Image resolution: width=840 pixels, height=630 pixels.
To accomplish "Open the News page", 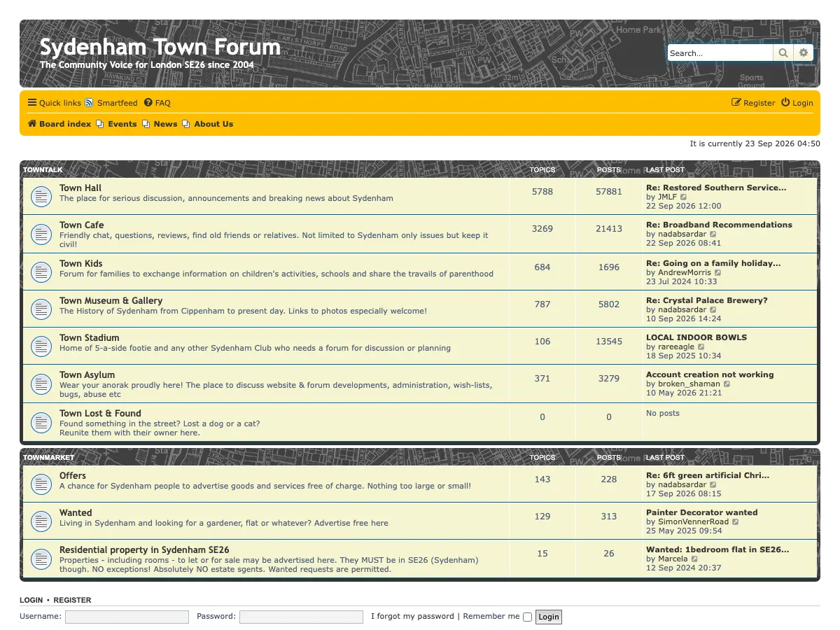I will click(x=160, y=124).
